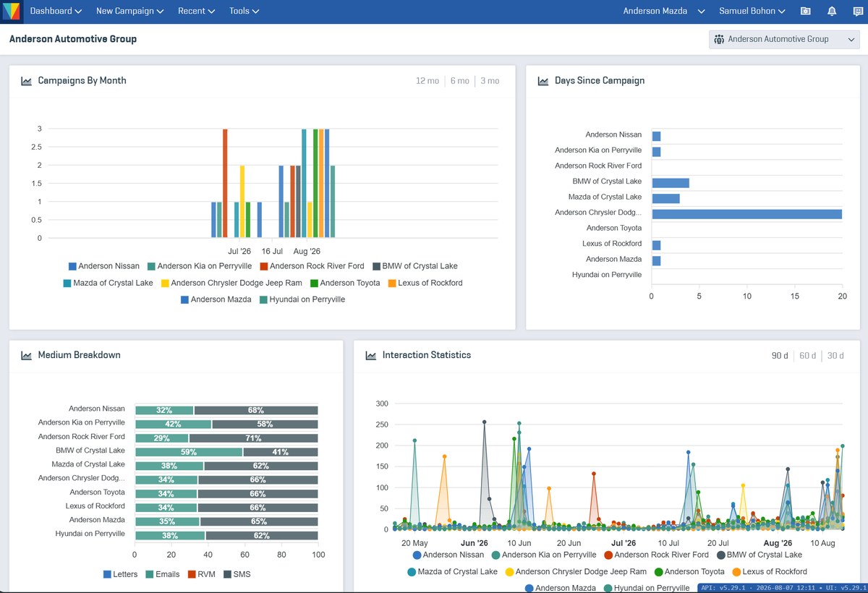Image resolution: width=868 pixels, height=593 pixels.
Task: Toggle Anderson Rock River Ford in Interaction Statistics legend
Action: [x=656, y=555]
